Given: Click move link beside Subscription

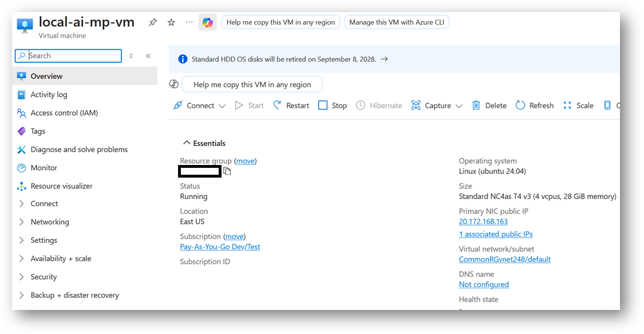Looking at the screenshot, I should coord(235,236).
